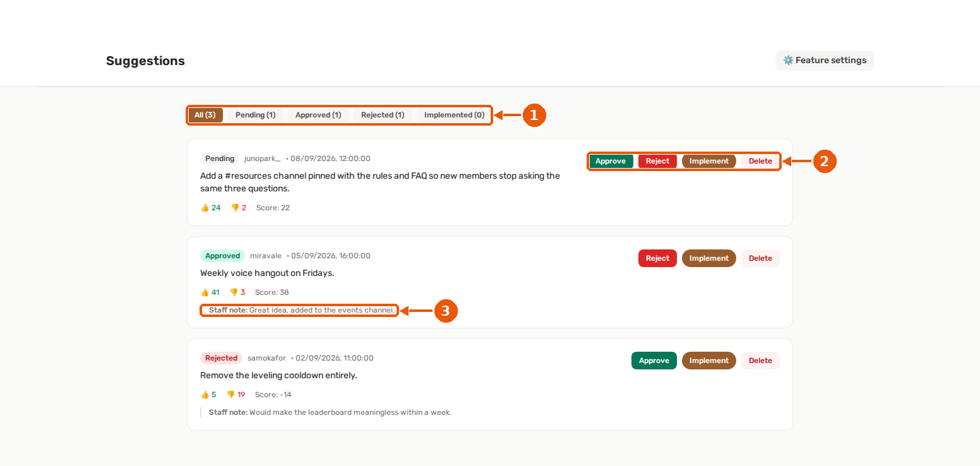
Task: Click the text 'Score: 38'
Action: [272, 292]
